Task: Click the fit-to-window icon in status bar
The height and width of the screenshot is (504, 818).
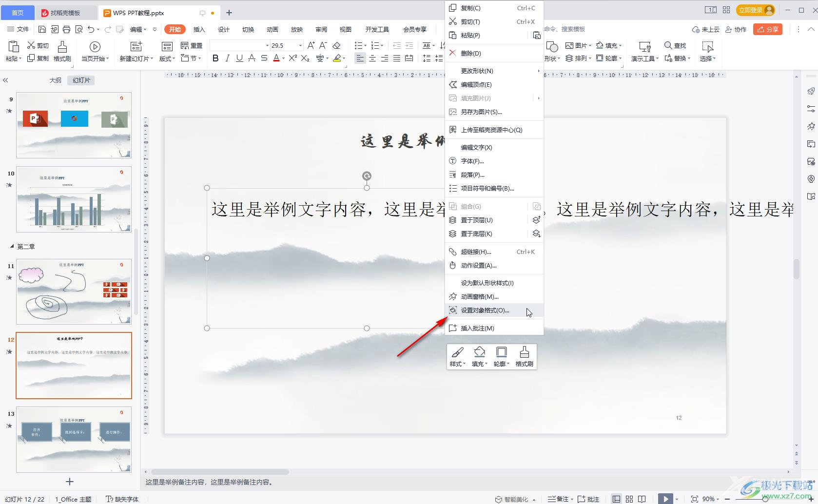Action: coord(695,499)
